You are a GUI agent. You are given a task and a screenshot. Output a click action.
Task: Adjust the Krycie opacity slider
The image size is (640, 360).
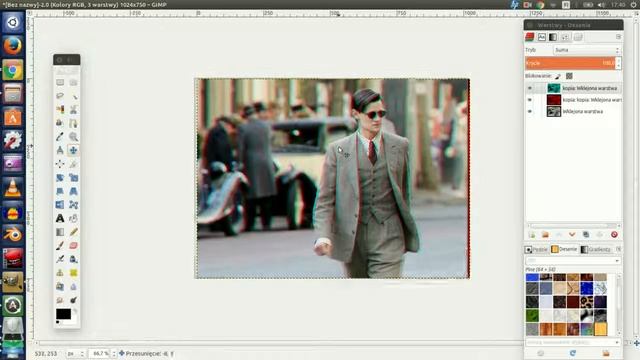(x=571, y=63)
